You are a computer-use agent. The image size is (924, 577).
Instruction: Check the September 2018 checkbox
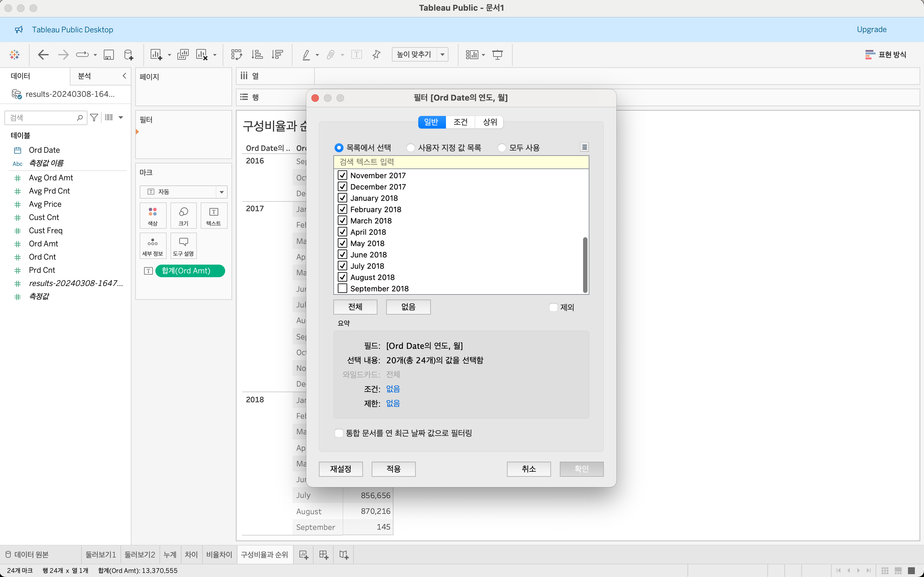(342, 288)
